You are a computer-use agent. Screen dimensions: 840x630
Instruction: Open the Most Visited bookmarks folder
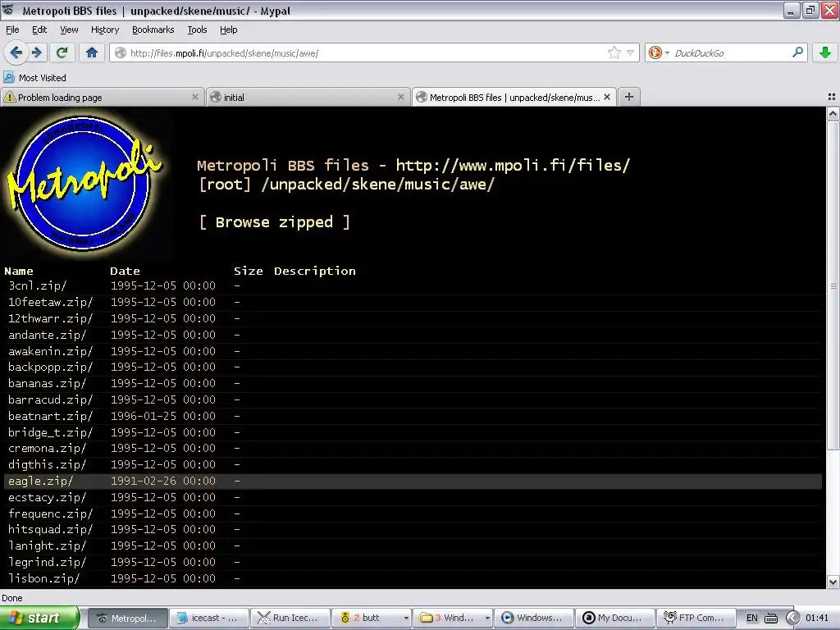click(34, 78)
